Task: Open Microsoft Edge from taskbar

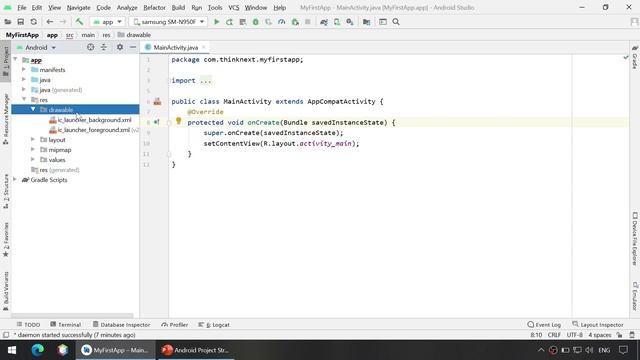Action: coord(38,350)
